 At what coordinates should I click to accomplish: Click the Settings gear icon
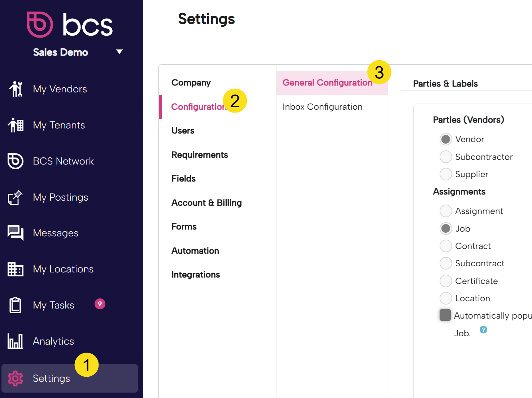(x=16, y=379)
